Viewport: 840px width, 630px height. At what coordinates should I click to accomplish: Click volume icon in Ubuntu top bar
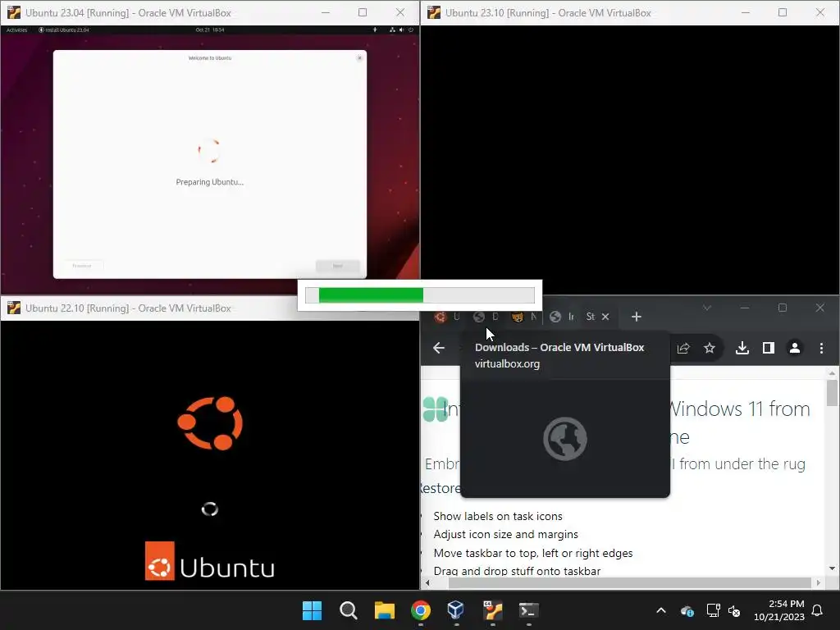pos(402,30)
